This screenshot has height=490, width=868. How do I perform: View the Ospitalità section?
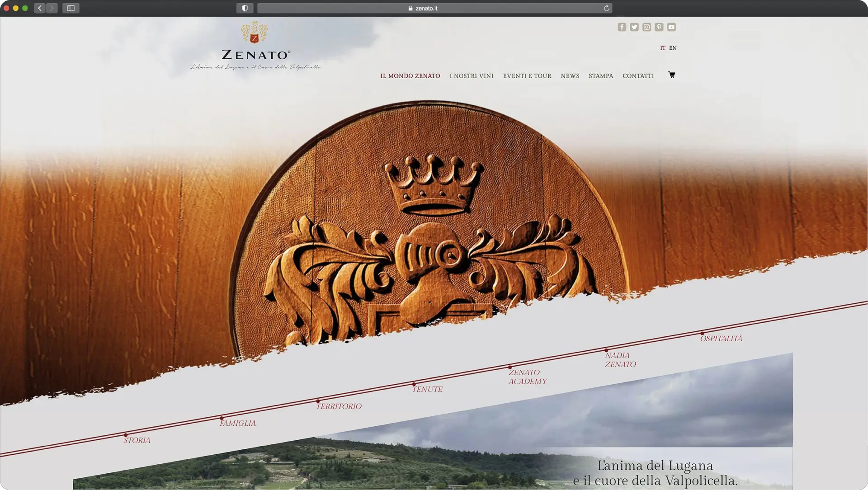(721, 339)
